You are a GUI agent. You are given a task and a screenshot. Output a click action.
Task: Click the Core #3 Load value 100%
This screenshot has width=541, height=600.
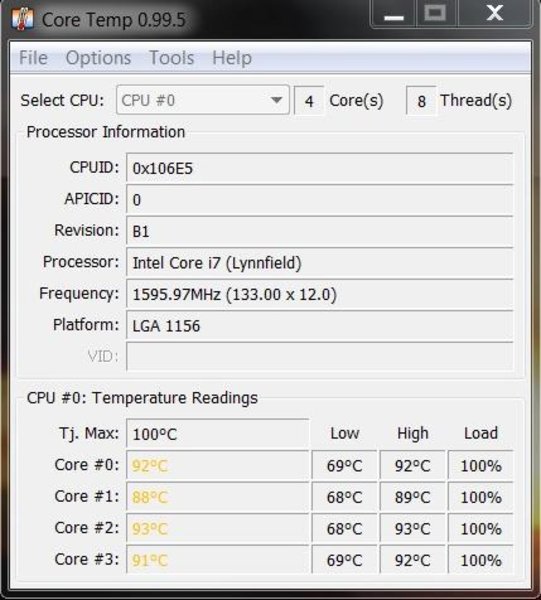coord(481,560)
